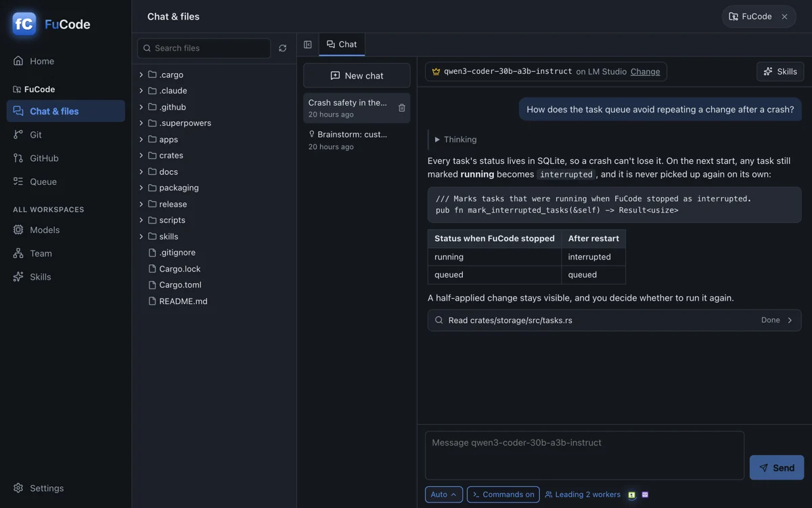Toggle Commands on setting
This screenshot has width=812, height=508.
[x=503, y=494]
